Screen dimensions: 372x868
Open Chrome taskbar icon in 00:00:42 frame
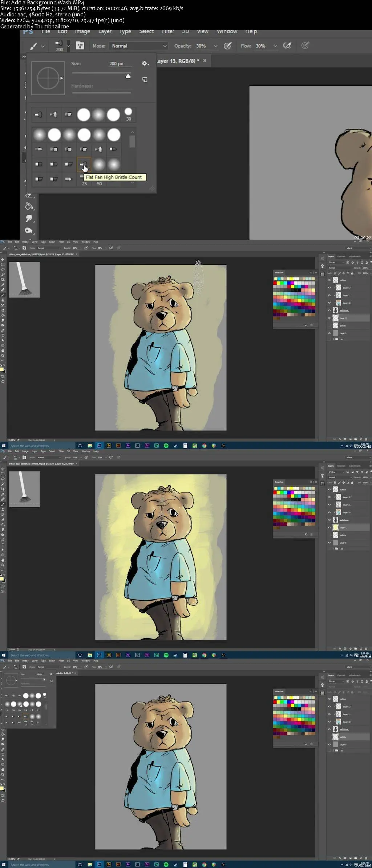click(x=204, y=446)
